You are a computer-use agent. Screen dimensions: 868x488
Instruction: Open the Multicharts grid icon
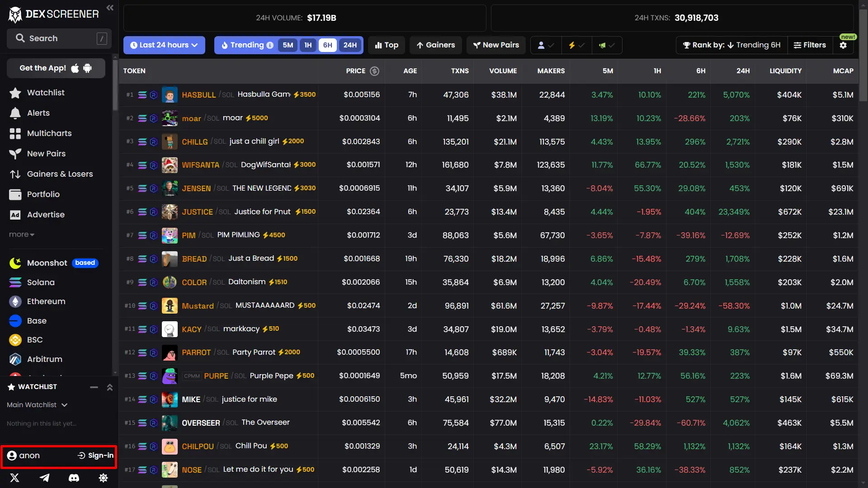point(15,133)
